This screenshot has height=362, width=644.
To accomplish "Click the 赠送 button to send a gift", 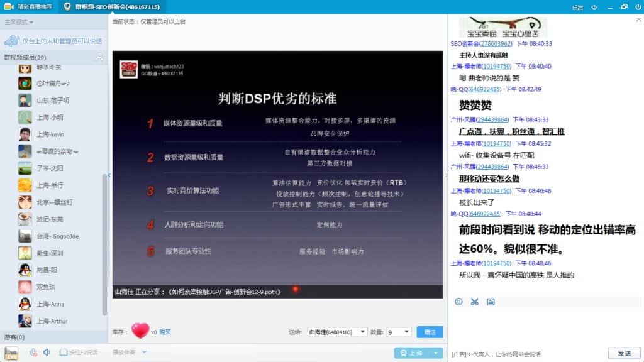I will (430, 332).
